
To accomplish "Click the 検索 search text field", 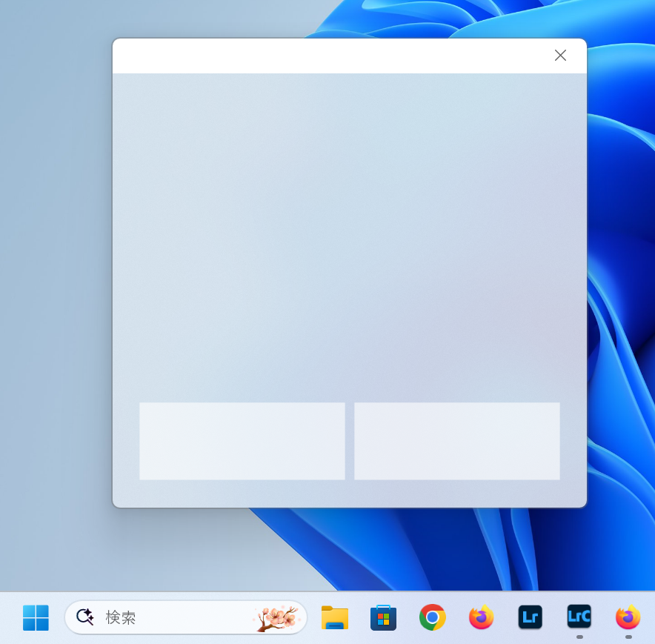I will pyautogui.click(x=170, y=617).
